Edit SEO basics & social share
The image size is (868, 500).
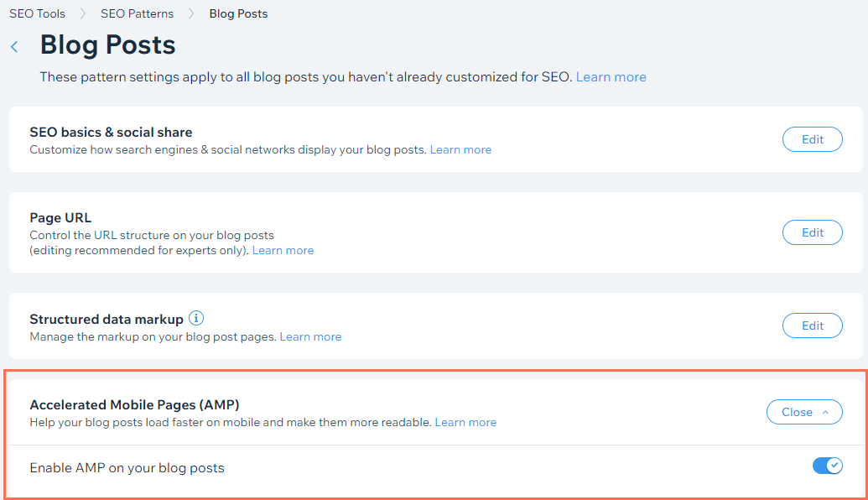pos(812,139)
